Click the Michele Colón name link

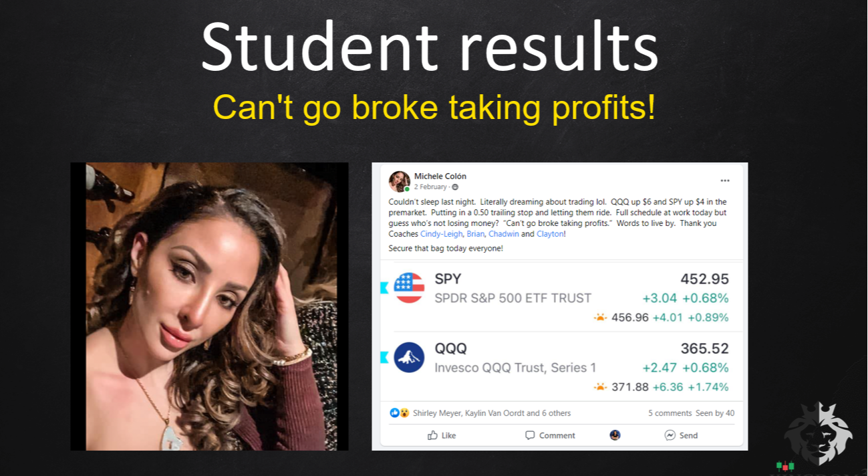440,176
